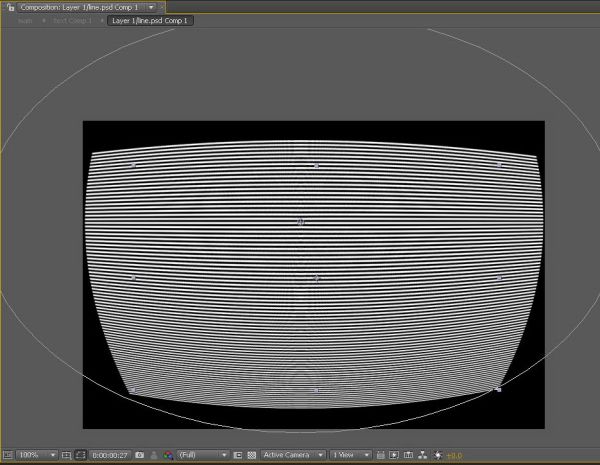Screen dimensions: 600x465
Task: Toggle the viewer lock icon
Action: click(10, 7)
